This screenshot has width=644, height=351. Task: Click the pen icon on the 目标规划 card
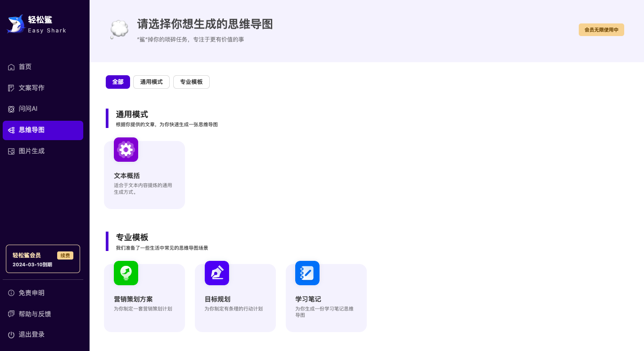coord(217,273)
